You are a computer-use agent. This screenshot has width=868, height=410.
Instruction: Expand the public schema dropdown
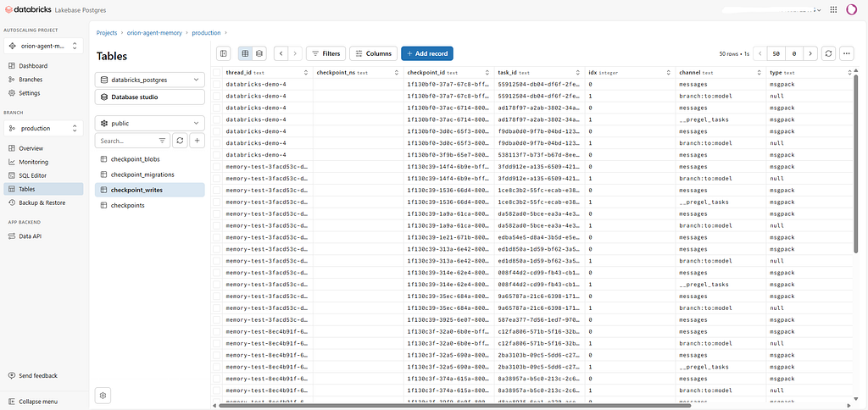(149, 124)
